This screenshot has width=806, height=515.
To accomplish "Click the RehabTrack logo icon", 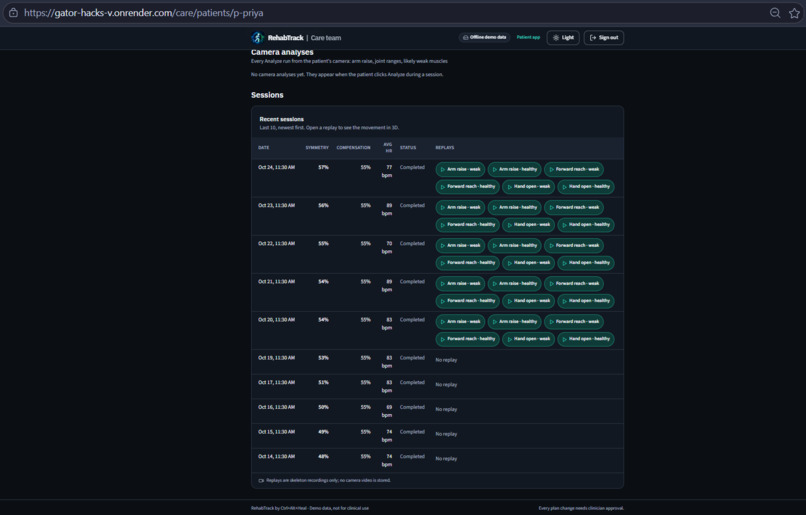I will point(258,38).
